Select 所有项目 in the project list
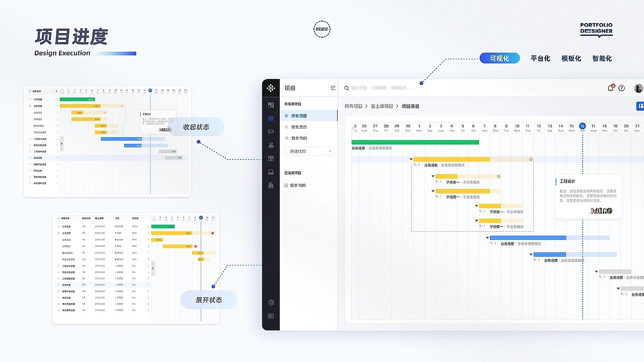The image size is (644, 362). 309,116
